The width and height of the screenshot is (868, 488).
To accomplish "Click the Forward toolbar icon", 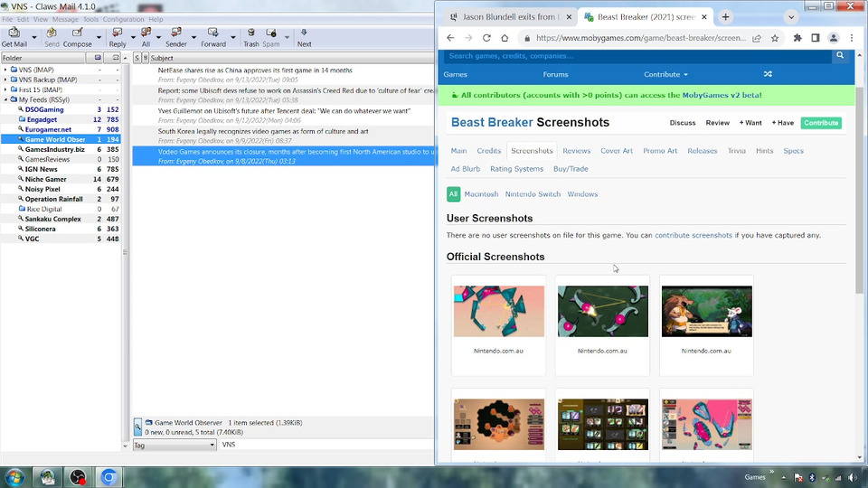I will click(213, 37).
